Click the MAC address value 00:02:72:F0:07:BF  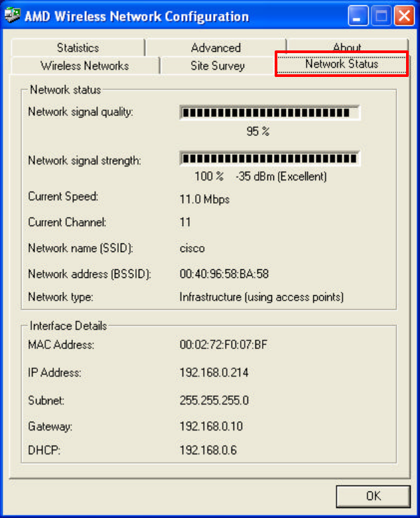[x=224, y=345]
